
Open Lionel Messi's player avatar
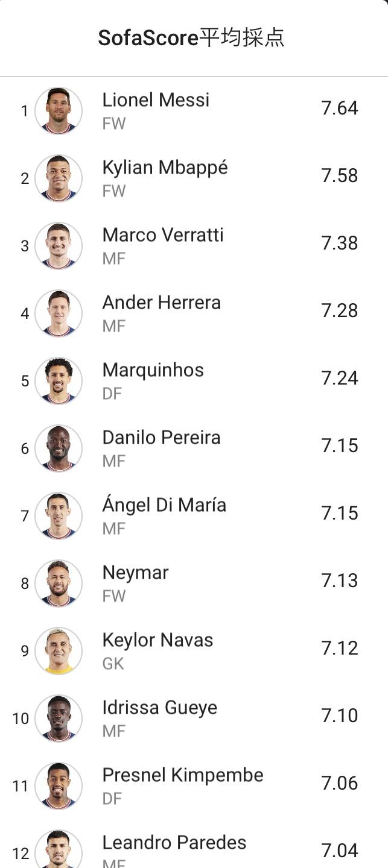point(59,110)
